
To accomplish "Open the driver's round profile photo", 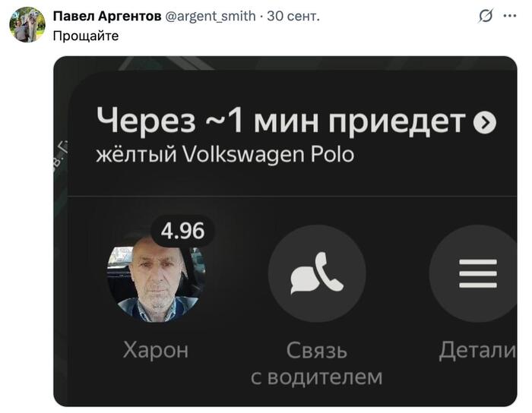I will 156,275.
